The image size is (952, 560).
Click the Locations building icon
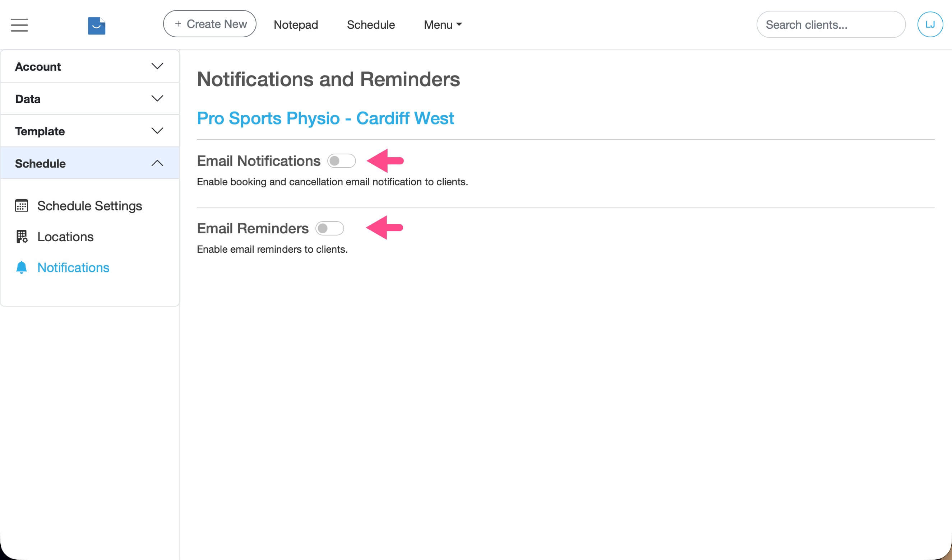pos(22,237)
